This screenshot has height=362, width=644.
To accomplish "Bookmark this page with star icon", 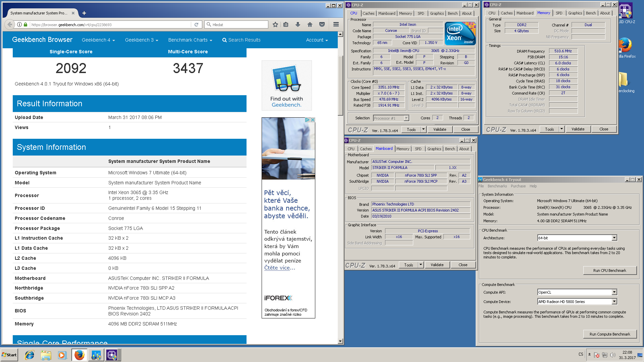I will pos(275,24).
